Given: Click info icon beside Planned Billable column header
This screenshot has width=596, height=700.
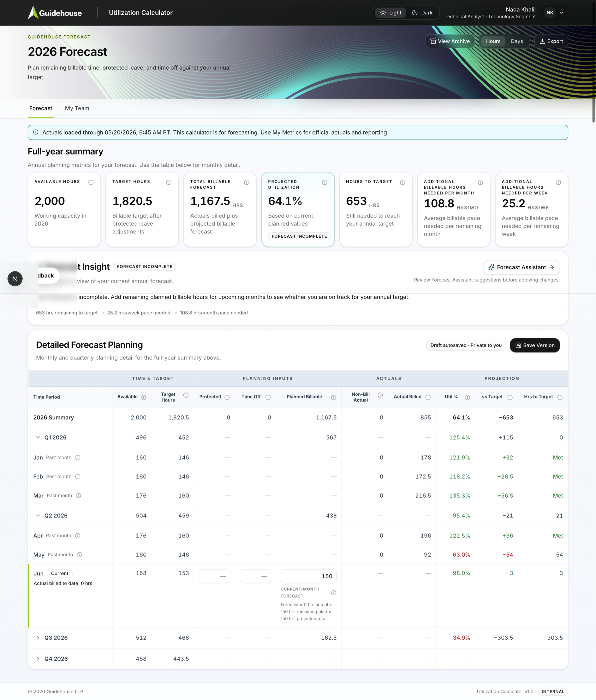Looking at the screenshot, I should click(333, 397).
